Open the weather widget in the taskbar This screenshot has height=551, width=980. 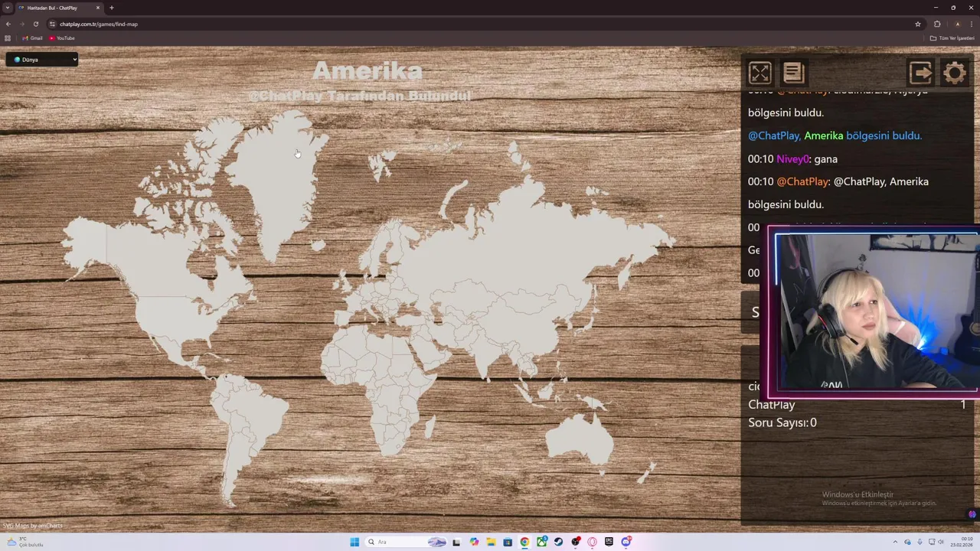24,542
